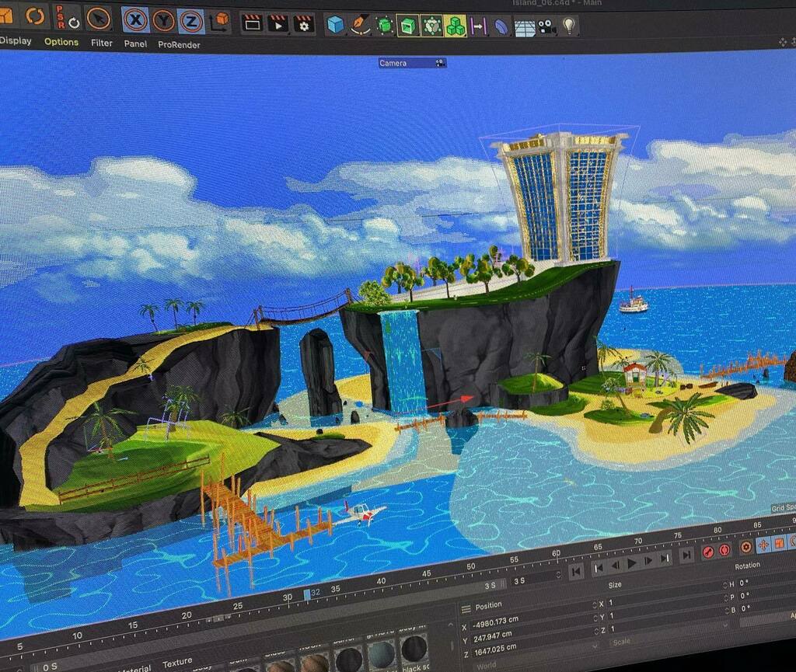Go to start of animation
The height and width of the screenshot is (672, 796).
(x=576, y=571)
